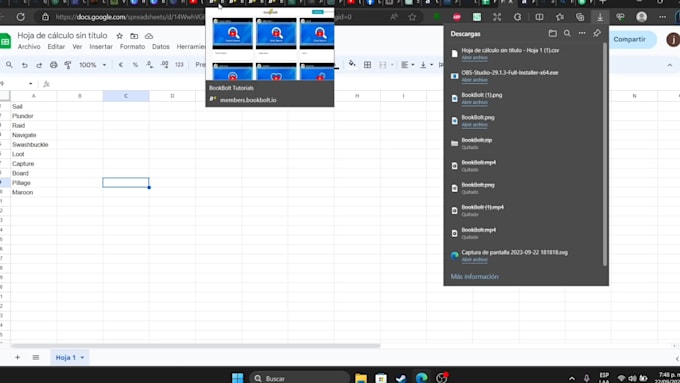Check the cloud save status icon
Viewport: 680px width, 383px height.
tap(149, 36)
